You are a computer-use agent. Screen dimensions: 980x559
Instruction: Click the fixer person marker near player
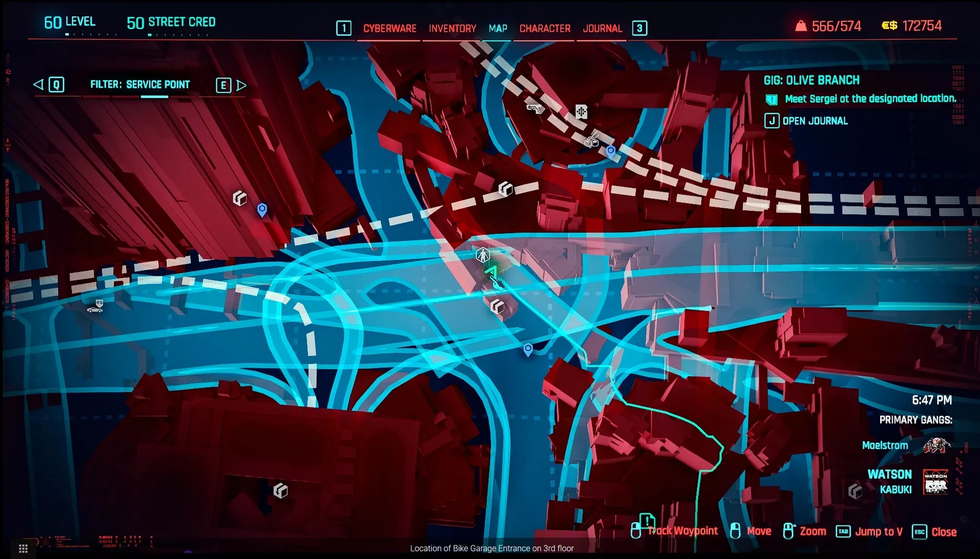(x=483, y=255)
